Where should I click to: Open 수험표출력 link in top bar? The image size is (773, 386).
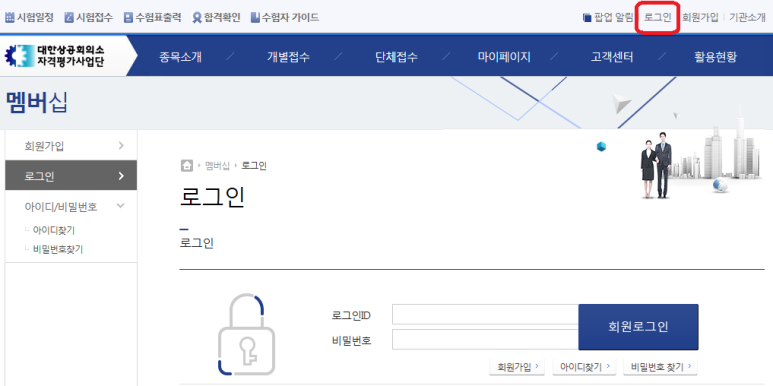158,18
